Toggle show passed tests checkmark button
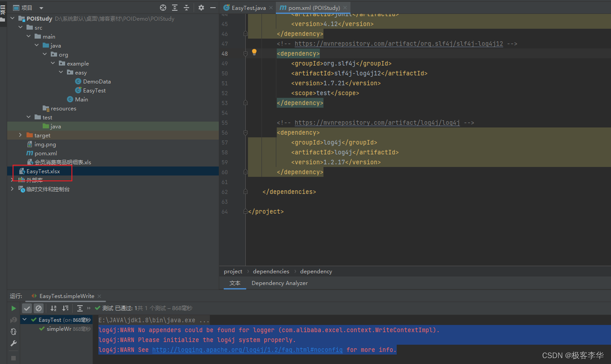611x364 pixels. click(27, 308)
